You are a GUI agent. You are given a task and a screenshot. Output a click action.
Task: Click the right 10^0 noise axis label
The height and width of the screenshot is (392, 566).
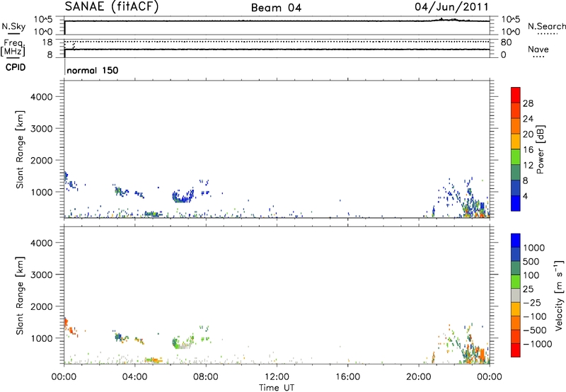(511, 32)
